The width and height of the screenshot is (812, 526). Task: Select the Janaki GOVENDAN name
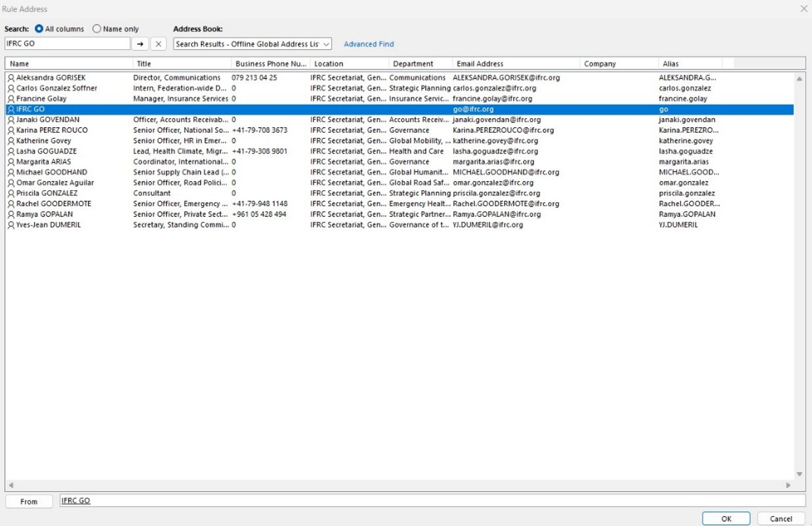48,120
